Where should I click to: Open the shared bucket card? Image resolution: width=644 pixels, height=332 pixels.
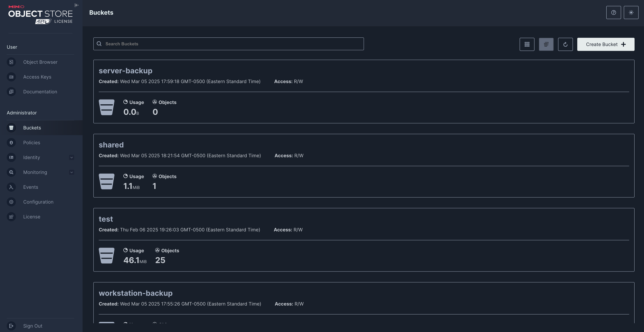coord(111,145)
